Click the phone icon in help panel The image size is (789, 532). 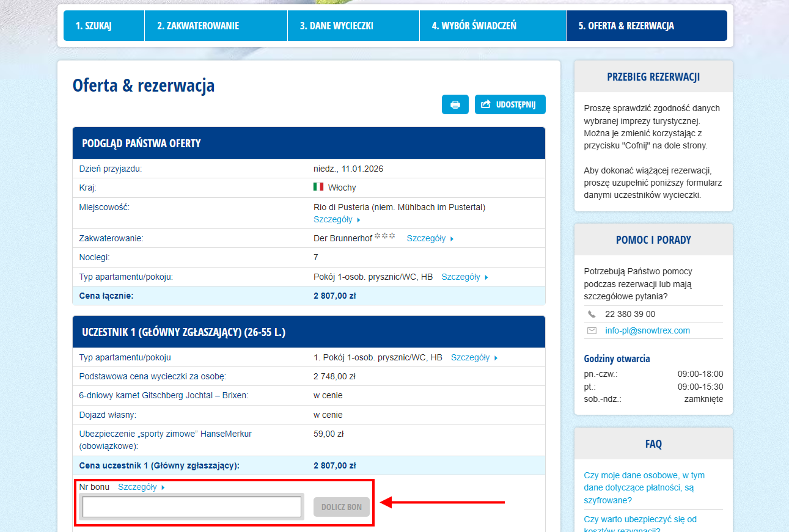click(x=592, y=314)
